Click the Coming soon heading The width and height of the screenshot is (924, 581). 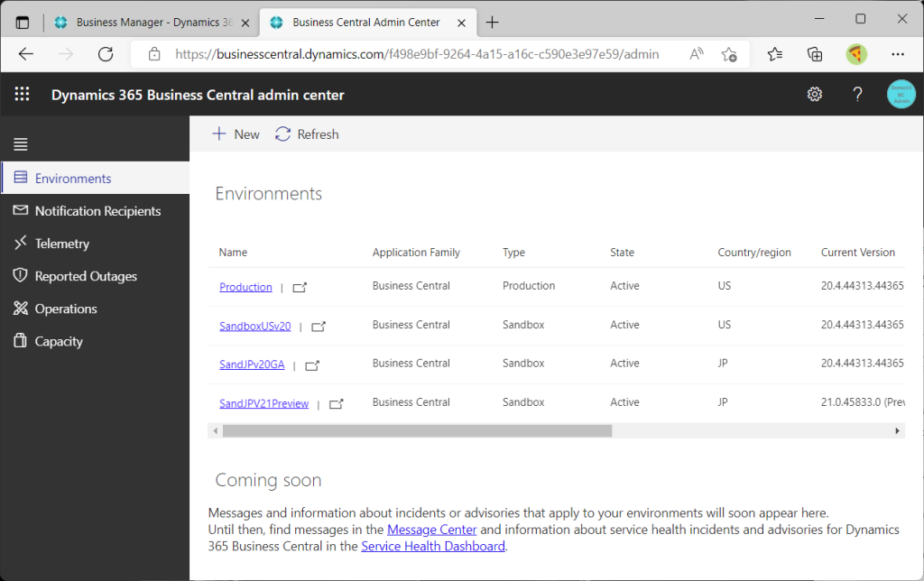[x=268, y=480]
